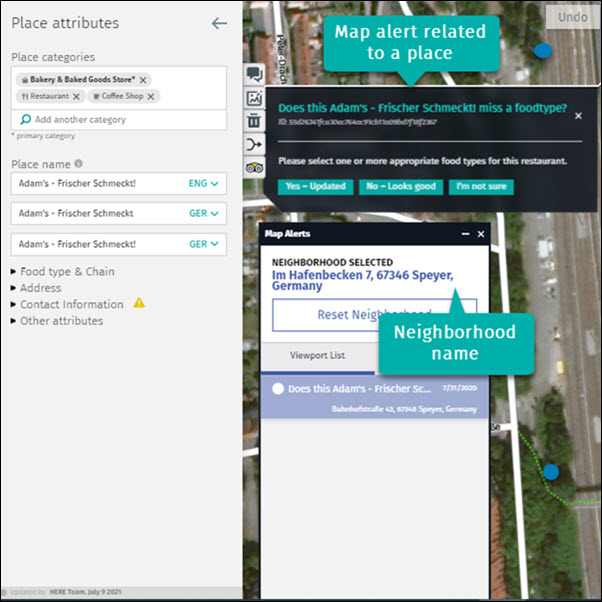
Task: Click the I'm not sure button
Action: pos(481,187)
